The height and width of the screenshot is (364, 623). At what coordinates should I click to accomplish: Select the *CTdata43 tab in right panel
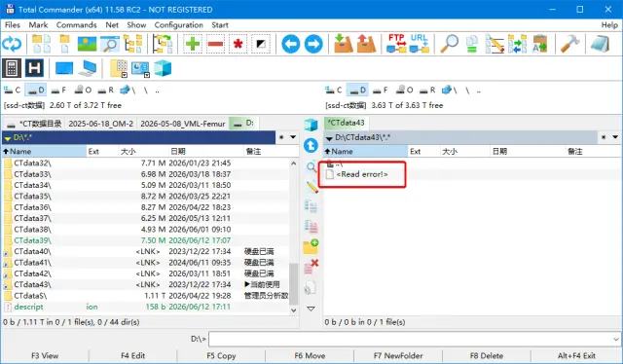pyautogui.click(x=347, y=123)
